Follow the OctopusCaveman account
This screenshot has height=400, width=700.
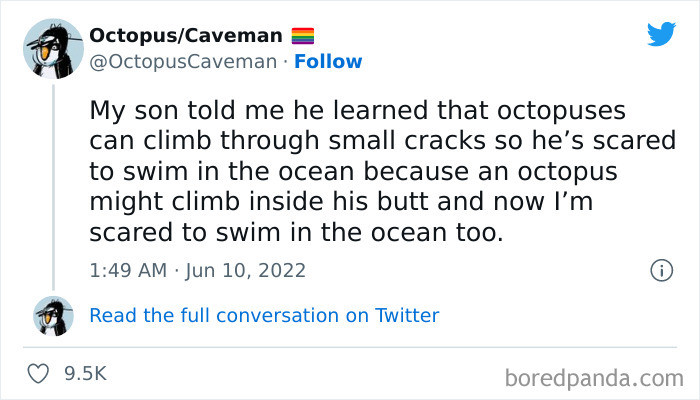(328, 61)
